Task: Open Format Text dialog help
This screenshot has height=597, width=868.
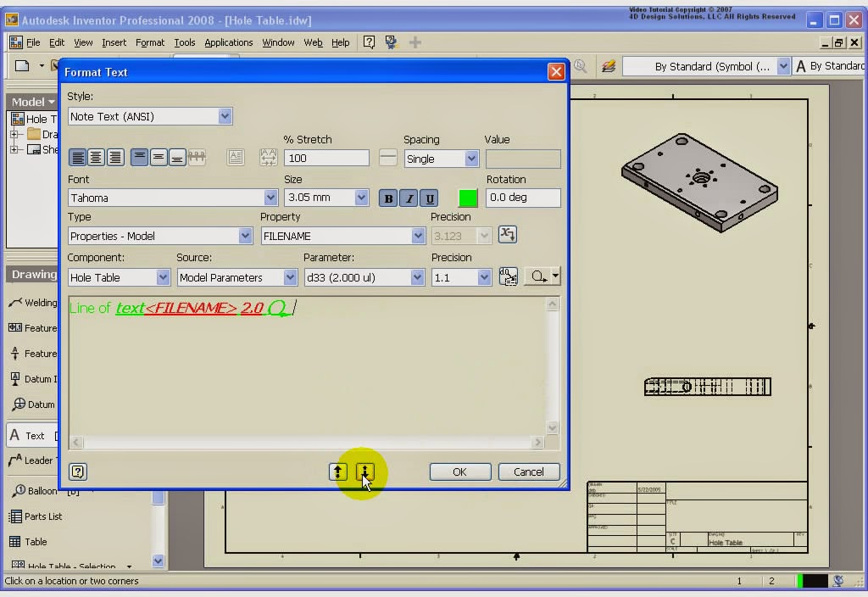Action: [x=78, y=471]
